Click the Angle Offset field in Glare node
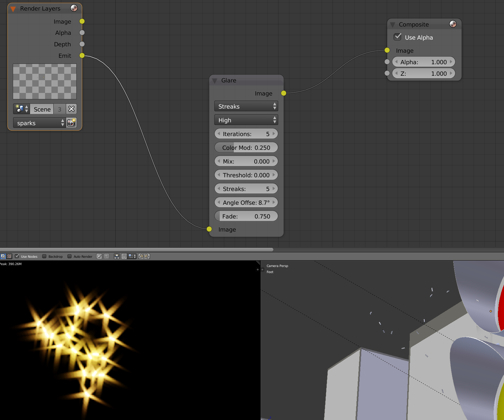This screenshot has width=504, height=420. [246, 202]
